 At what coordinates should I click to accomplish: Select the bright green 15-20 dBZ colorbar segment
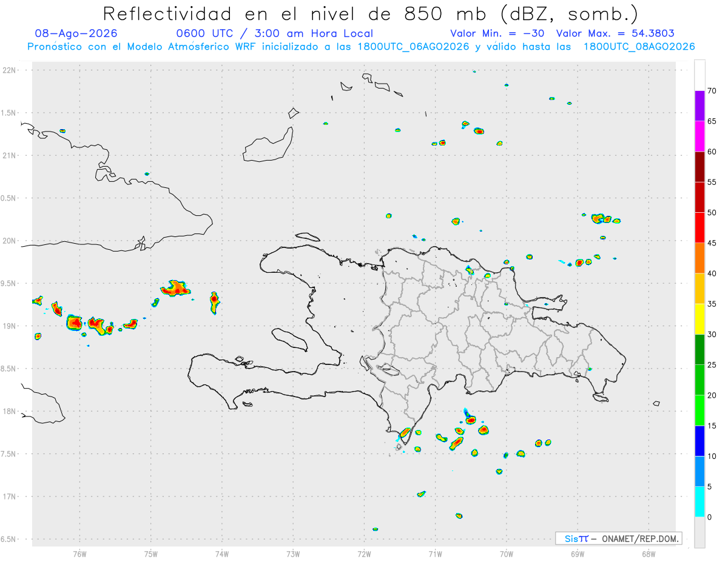click(699, 410)
